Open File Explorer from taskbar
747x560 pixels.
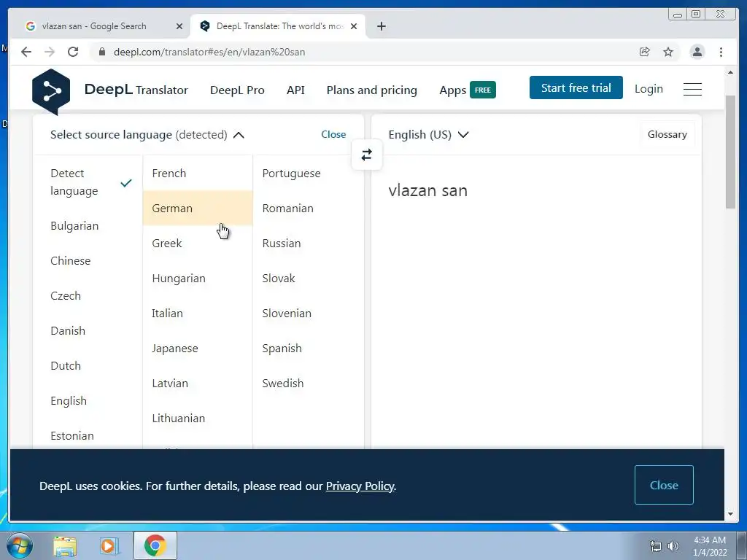pyautogui.click(x=65, y=546)
